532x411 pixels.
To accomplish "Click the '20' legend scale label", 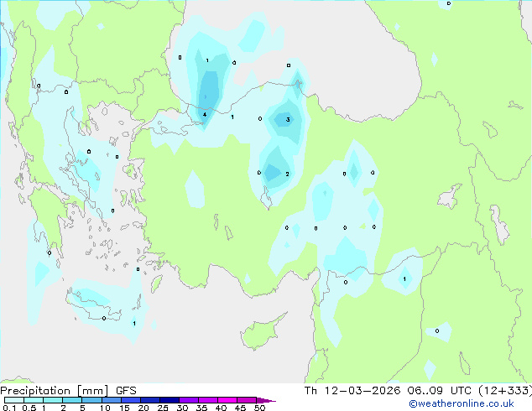I will tap(143, 408).
